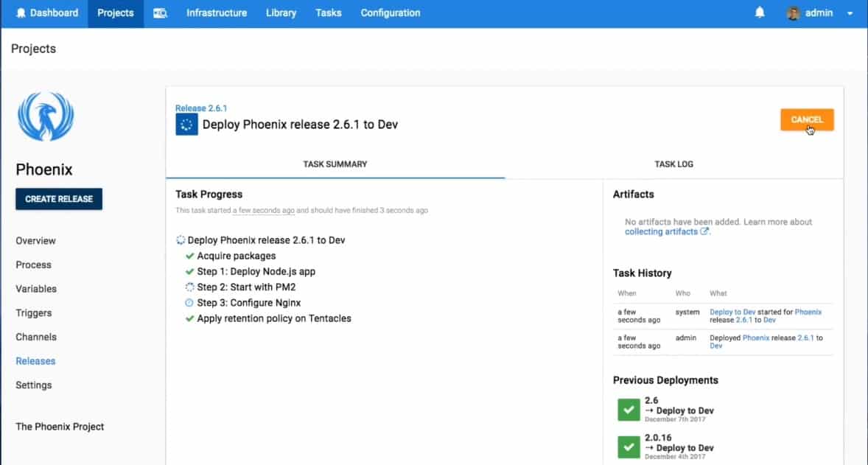Switch to the Task Summary tab
The image size is (868, 465).
click(x=335, y=164)
